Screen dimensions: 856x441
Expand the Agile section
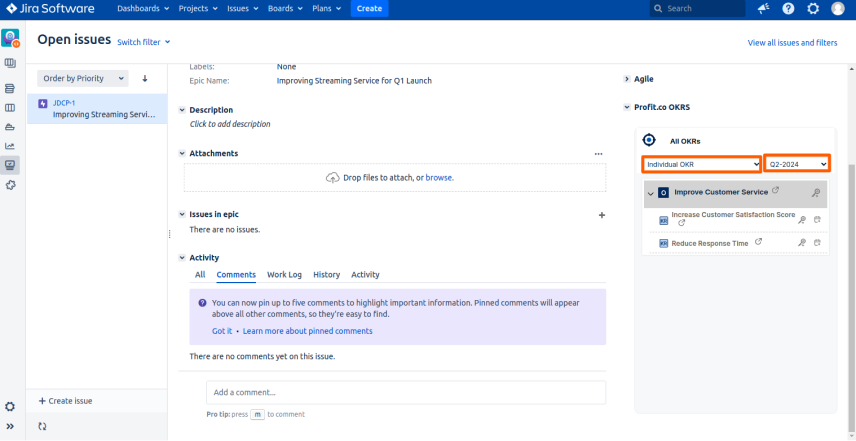(x=626, y=79)
